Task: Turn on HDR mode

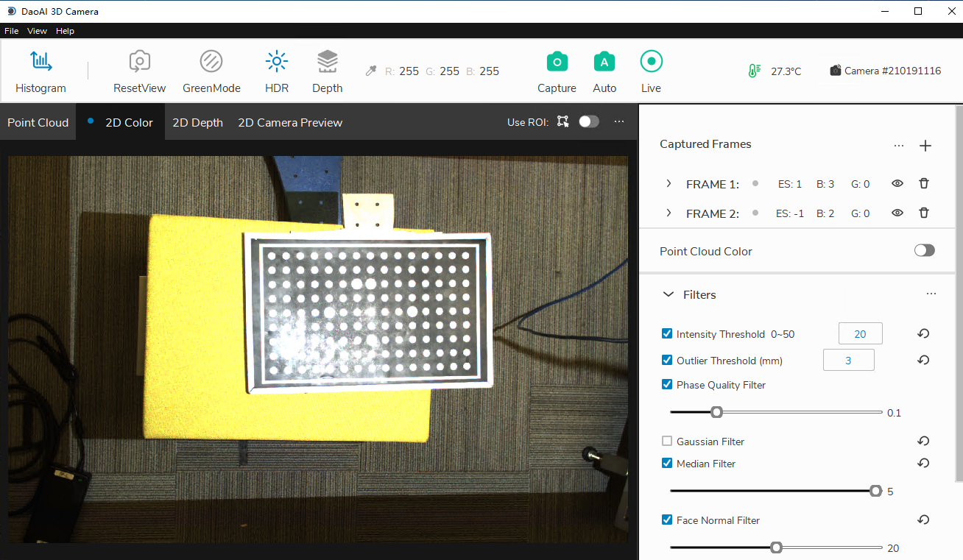Action: click(277, 62)
